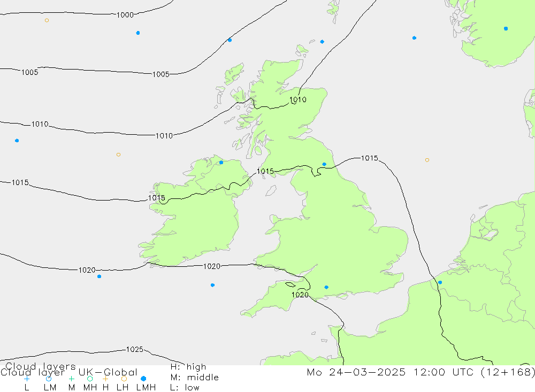Select the filled blue LMH legend symbol
535x392 pixels.
(x=143, y=379)
